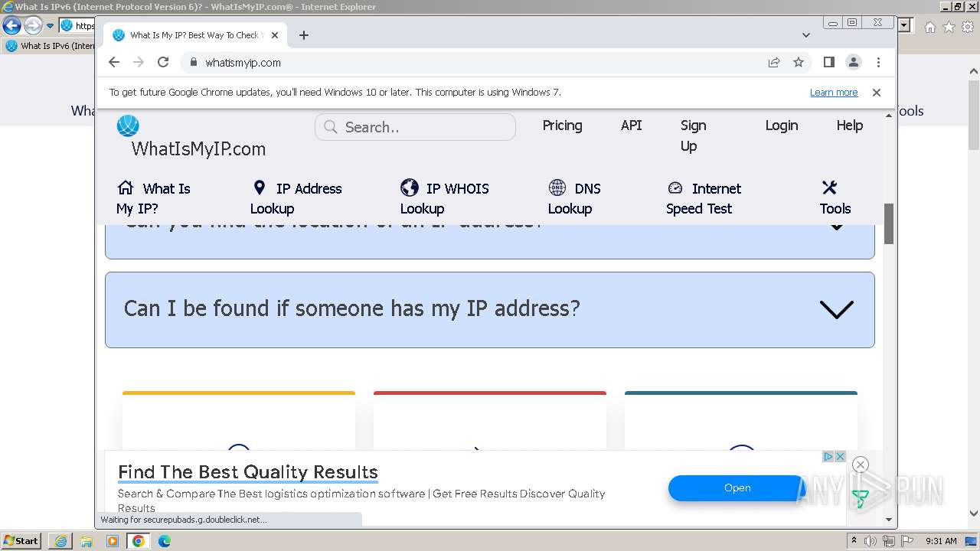
Task: Open the API page
Action: [631, 126]
